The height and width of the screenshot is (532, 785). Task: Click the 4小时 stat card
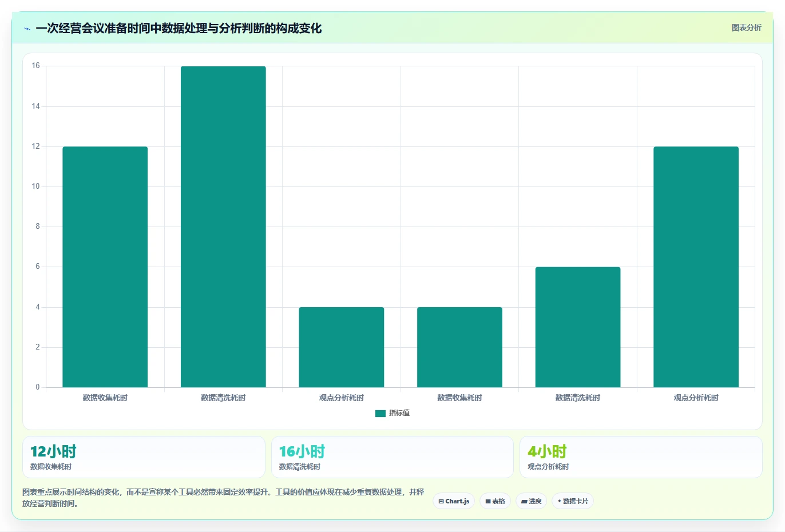[x=641, y=457]
